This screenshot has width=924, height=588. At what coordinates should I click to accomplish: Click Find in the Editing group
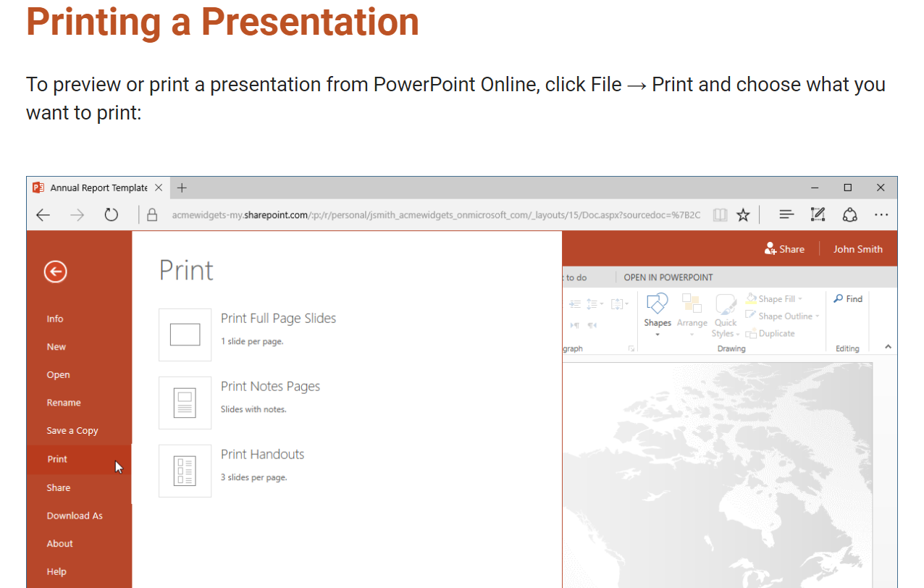(x=848, y=298)
